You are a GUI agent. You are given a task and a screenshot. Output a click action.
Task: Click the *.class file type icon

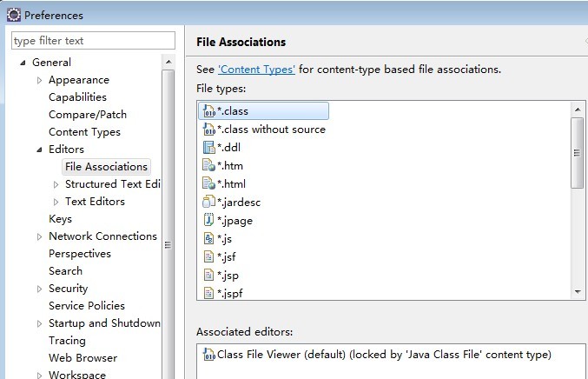(208, 111)
